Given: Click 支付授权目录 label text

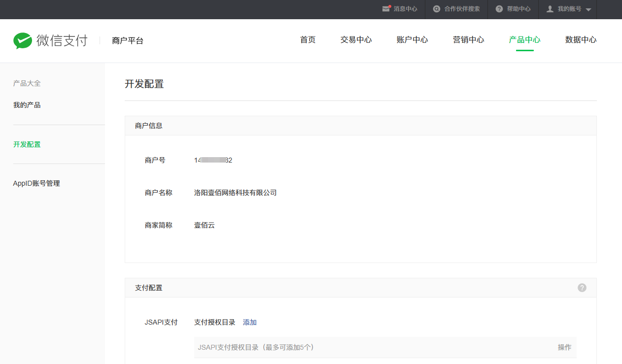Looking at the screenshot, I should pos(215,322).
